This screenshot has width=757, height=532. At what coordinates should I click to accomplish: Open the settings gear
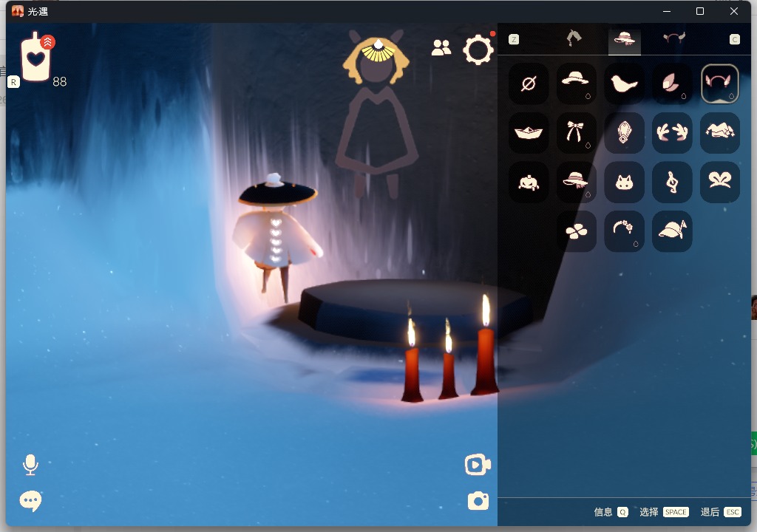[478, 50]
